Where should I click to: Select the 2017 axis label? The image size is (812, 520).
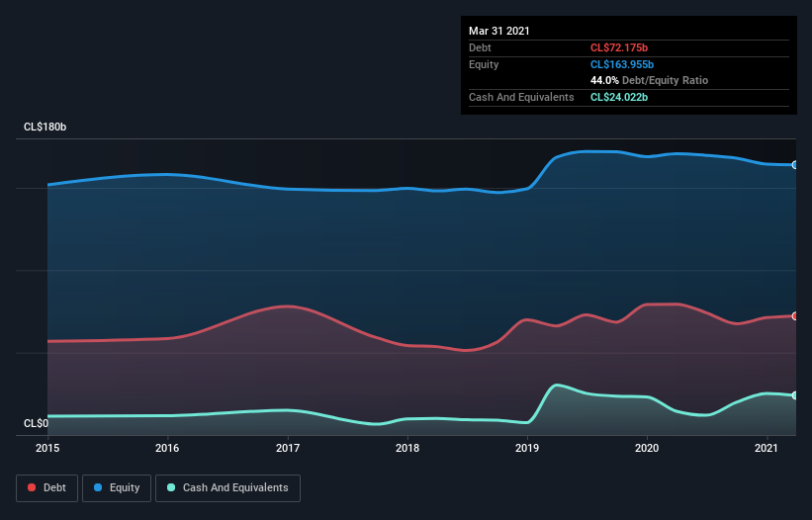288,448
